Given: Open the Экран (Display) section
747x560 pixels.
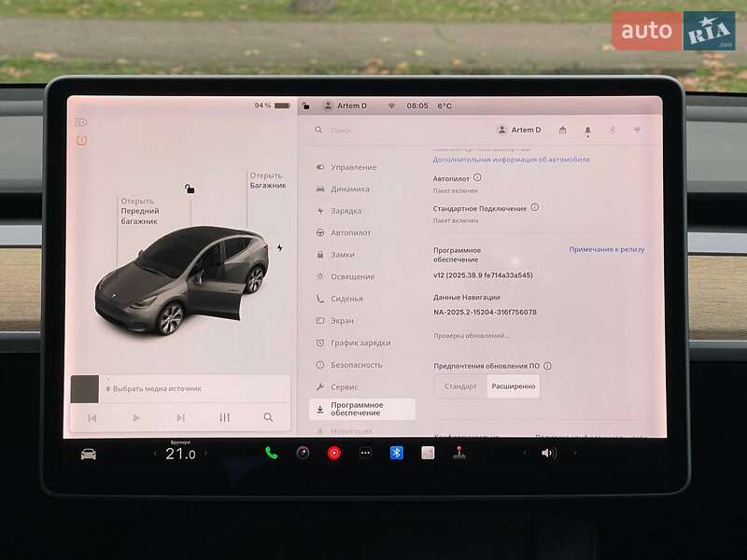Looking at the screenshot, I should pos(319,320).
